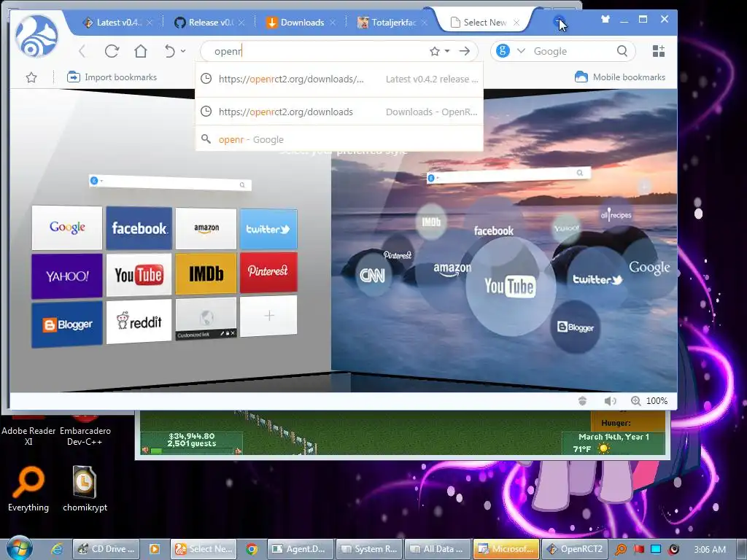Click the allrecipes bubble
Screen dimensions: 747x560
click(616, 215)
